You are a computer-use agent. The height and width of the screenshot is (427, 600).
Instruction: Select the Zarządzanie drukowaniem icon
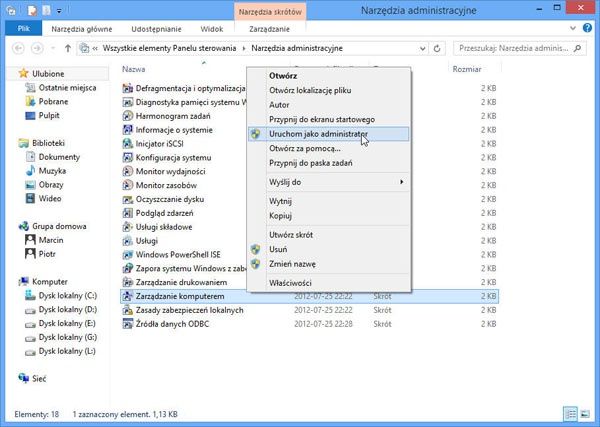point(127,282)
